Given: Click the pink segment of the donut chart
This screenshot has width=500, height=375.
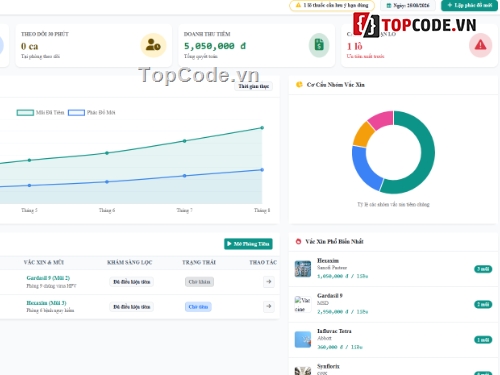Looking at the screenshot, I should (x=382, y=119).
